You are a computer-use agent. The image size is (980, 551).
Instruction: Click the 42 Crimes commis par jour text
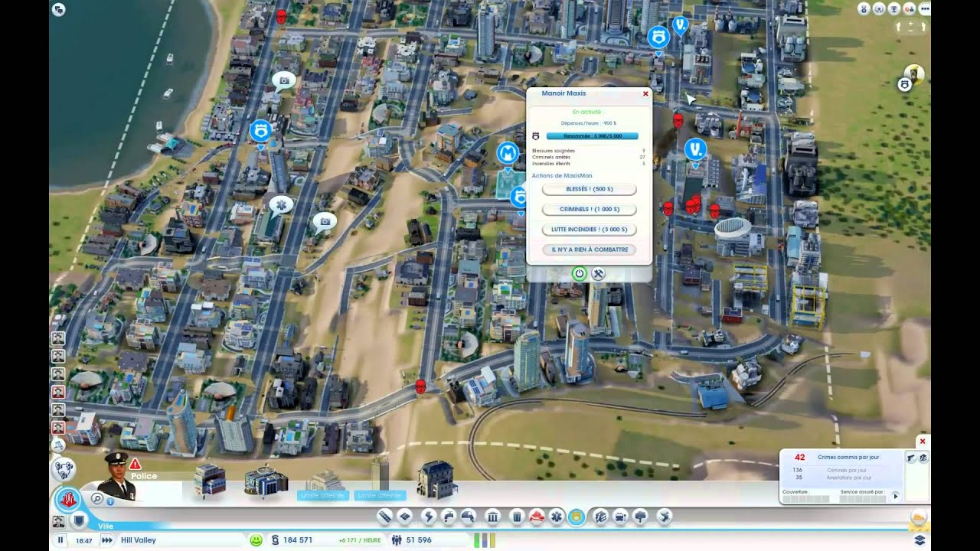coord(837,457)
